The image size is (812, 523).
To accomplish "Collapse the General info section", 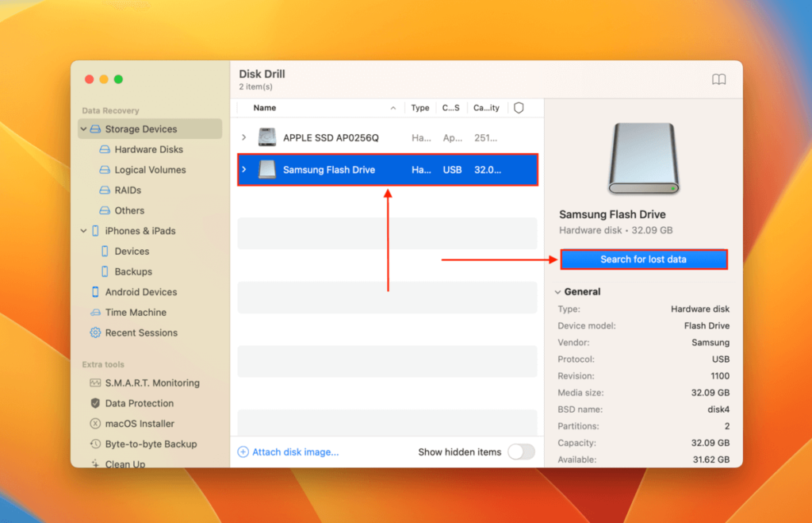I will (x=560, y=291).
